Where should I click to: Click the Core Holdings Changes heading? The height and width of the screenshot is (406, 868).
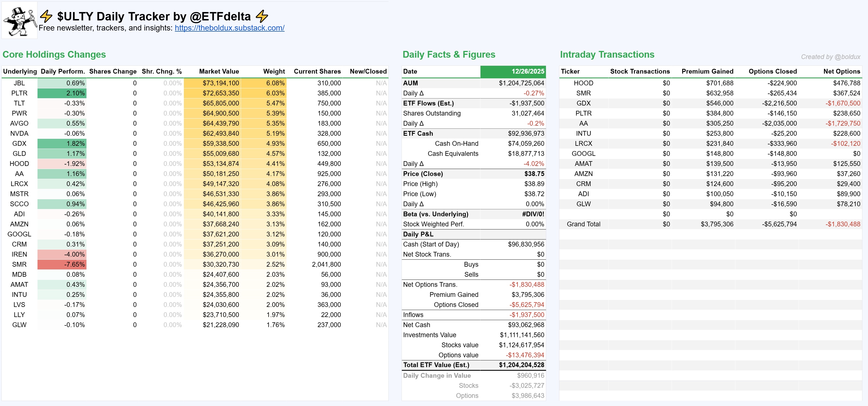tap(54, 55)
